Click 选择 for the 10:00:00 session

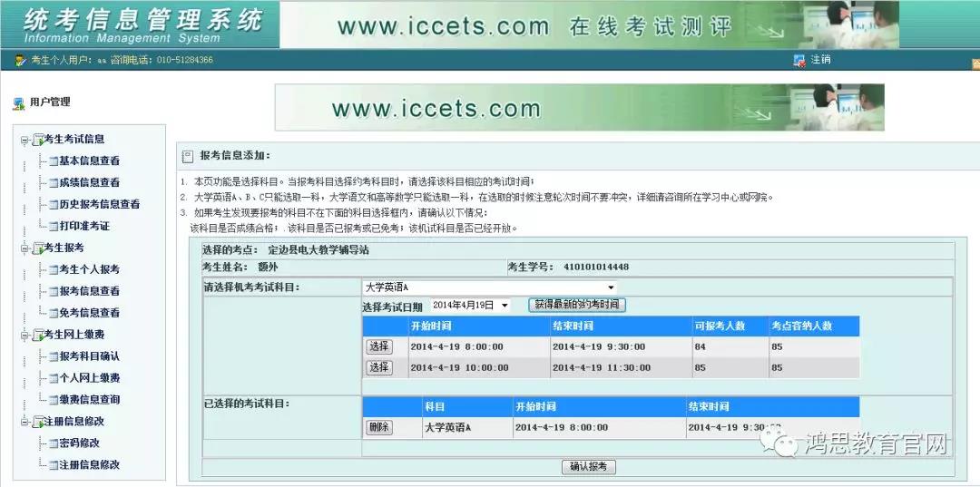378,368
